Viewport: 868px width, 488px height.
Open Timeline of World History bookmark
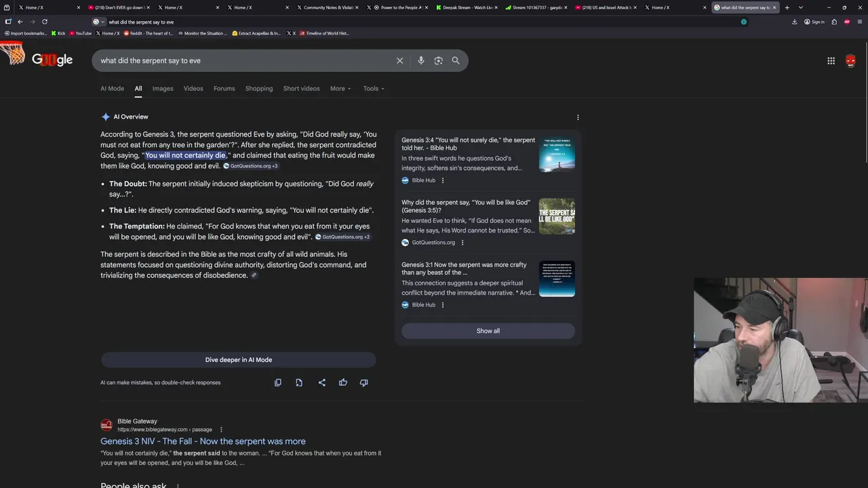(x=323, y=33)
